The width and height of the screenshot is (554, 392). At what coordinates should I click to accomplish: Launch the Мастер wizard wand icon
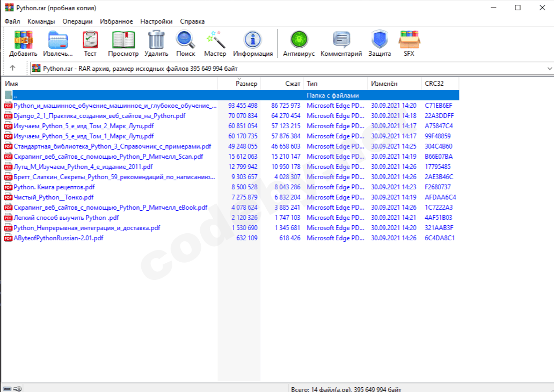[x=215, y=40]
